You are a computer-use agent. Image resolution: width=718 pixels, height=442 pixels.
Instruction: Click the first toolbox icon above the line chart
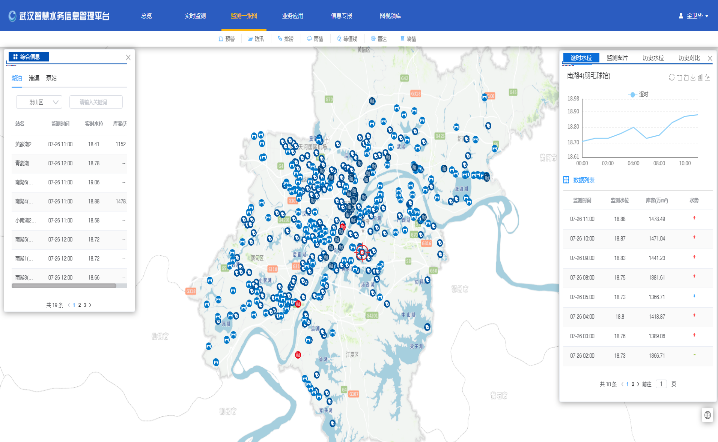tap(671, 76)
